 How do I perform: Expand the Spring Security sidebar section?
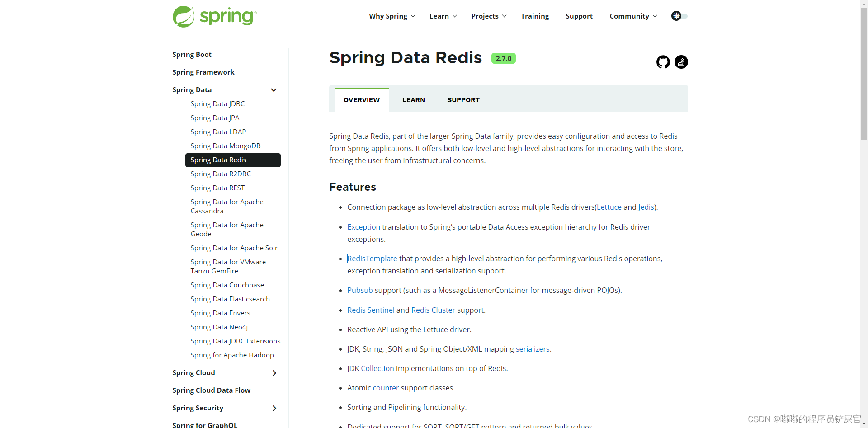coord(274,408)
